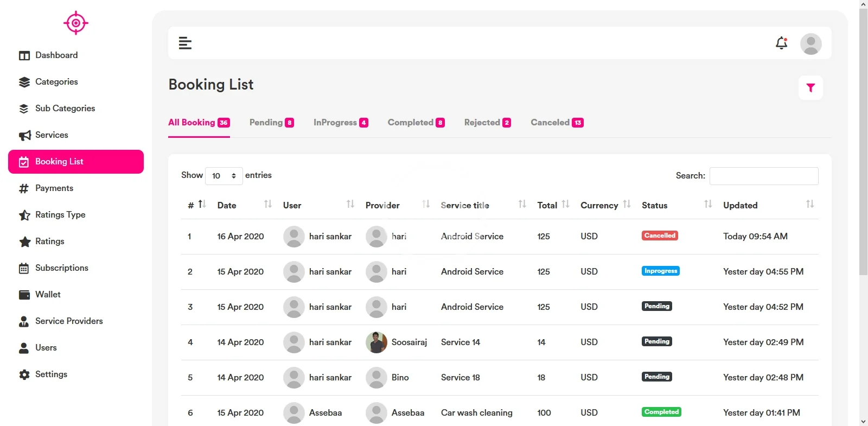Sort by Service title column arrows
This screenshot has height=426, width=868.
click(522, 204)
